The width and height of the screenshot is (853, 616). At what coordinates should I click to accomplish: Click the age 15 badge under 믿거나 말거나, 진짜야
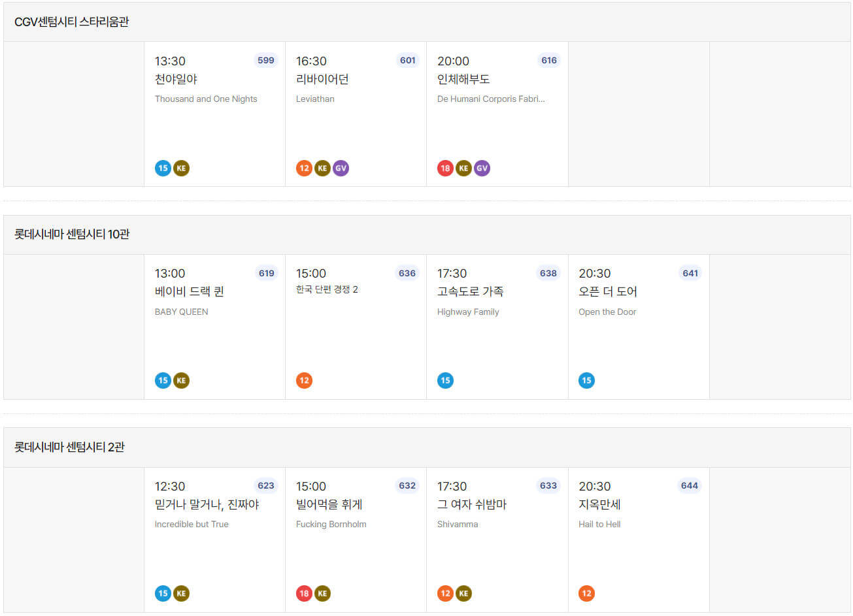163,593
